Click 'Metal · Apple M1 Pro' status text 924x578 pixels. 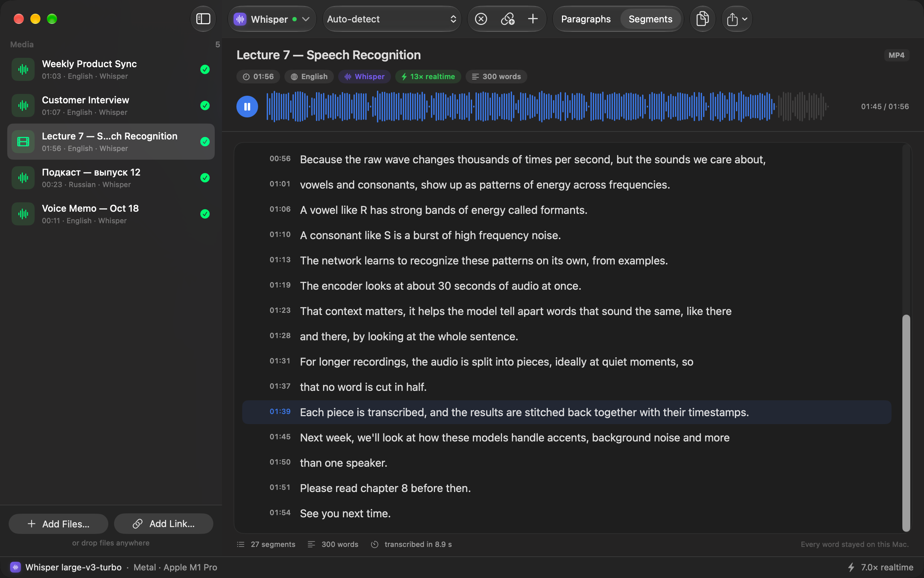pos(175,567)
